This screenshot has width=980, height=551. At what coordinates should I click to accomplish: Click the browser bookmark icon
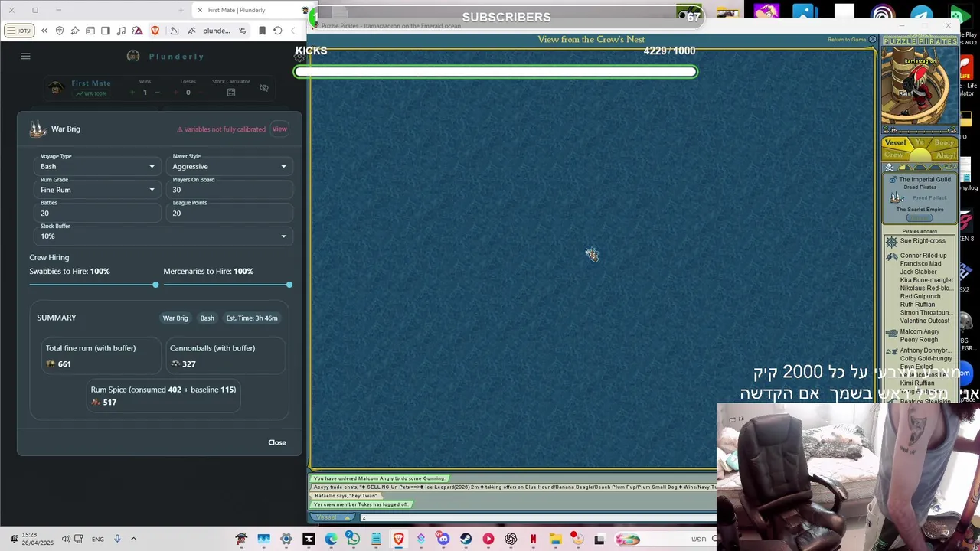262,31
